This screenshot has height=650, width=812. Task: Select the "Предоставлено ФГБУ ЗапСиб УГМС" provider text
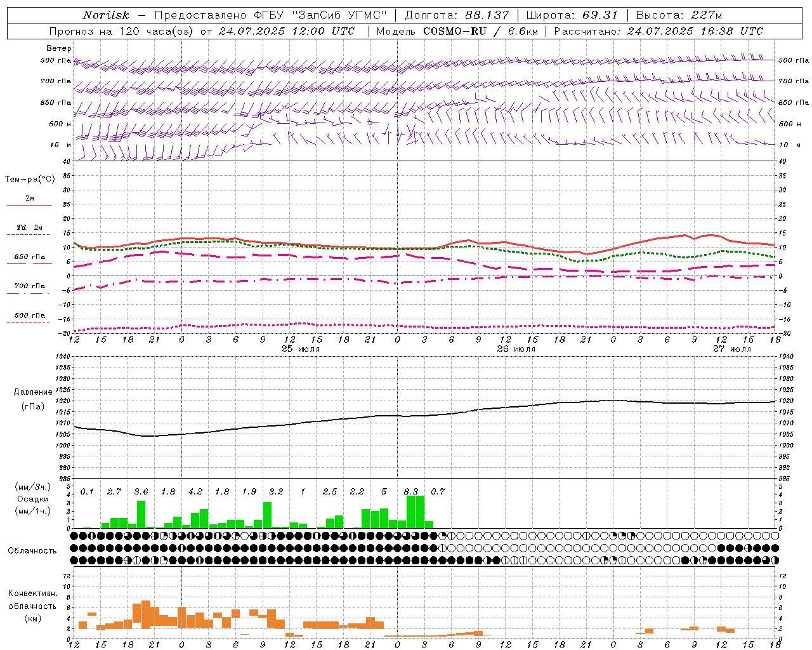(x=271, y=15)
